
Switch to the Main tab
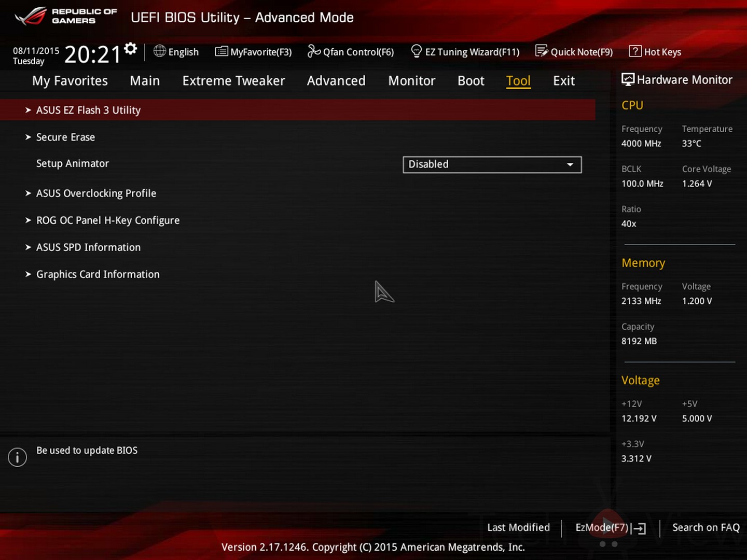145,81
